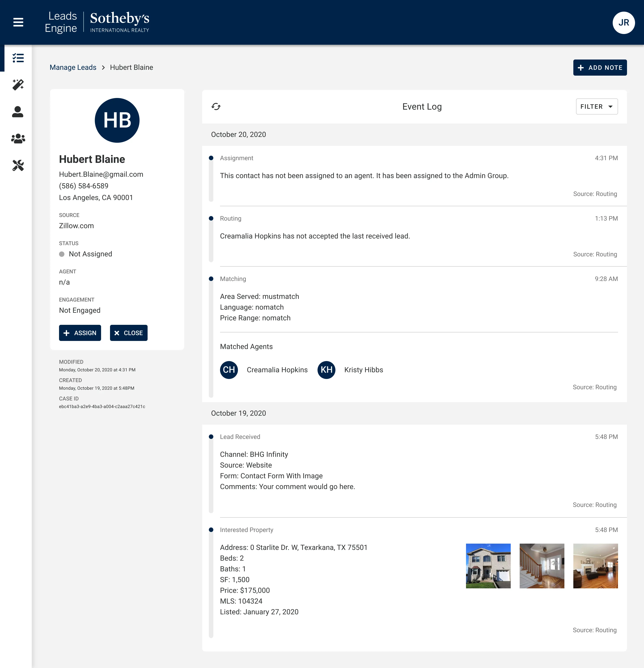Click the Not Engaged engagement value
The image size is (644, 668).
tap(80, 311)
